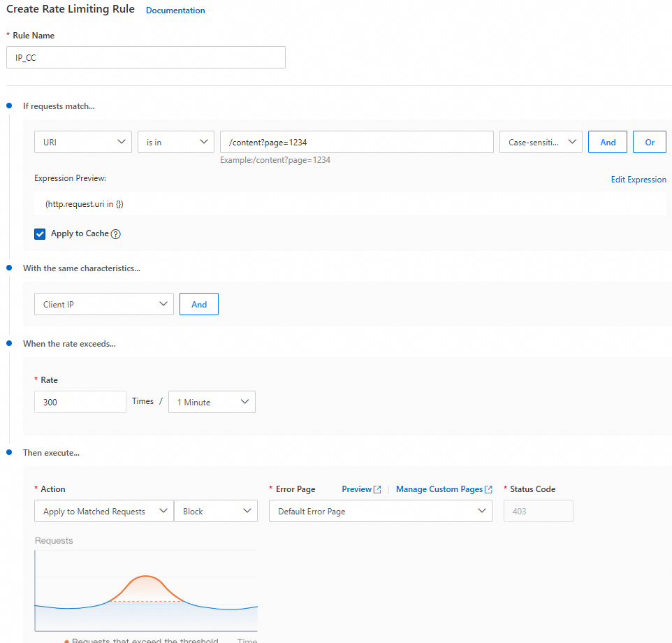The image size is (672, 643).
Task: Click the URI match value text field
Action: coord(356,142)
